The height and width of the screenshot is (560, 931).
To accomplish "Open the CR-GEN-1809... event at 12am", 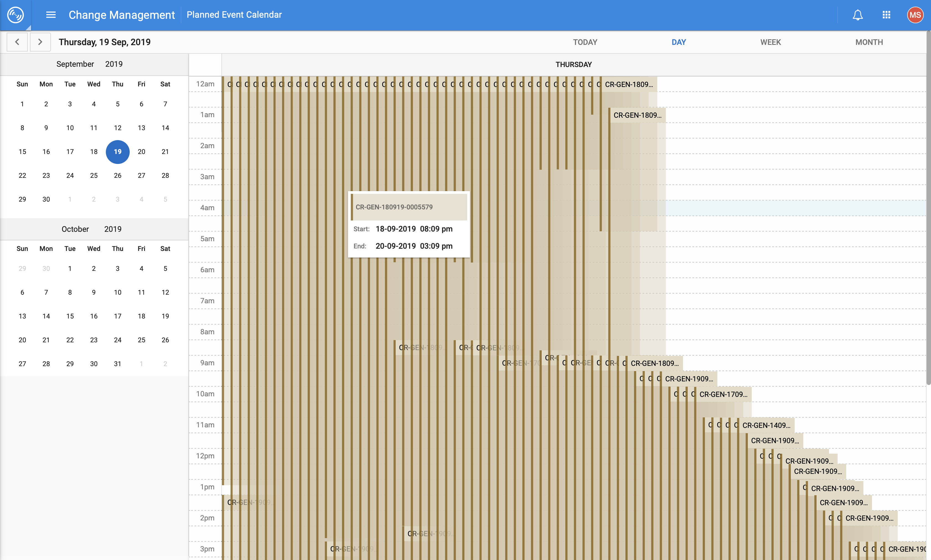I will point(629,84).
